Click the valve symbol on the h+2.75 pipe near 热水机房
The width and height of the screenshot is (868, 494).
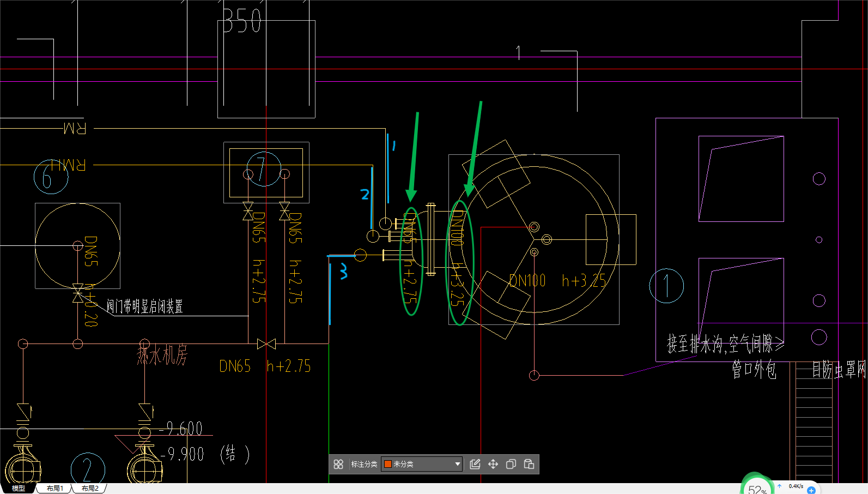(x=266, y=344)
